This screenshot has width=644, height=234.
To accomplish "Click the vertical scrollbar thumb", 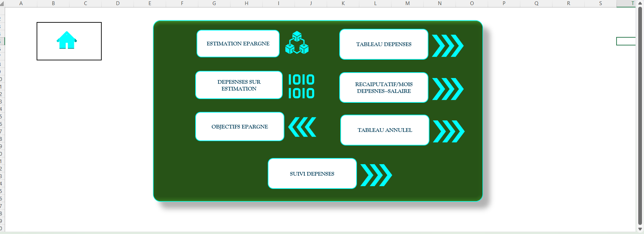I will click(x=640, y=115).
